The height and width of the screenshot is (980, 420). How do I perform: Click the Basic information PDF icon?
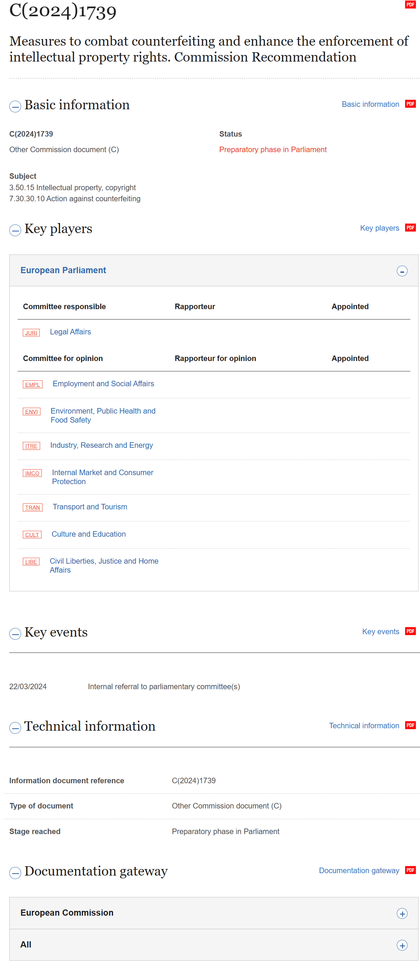410,104
